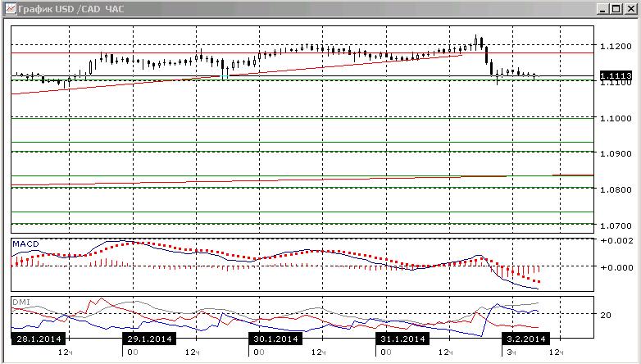Screen dimensions: 641x364
Task: Click the 1.0800 price axis label
Action: pyautogui.click(x=615, y=189)
